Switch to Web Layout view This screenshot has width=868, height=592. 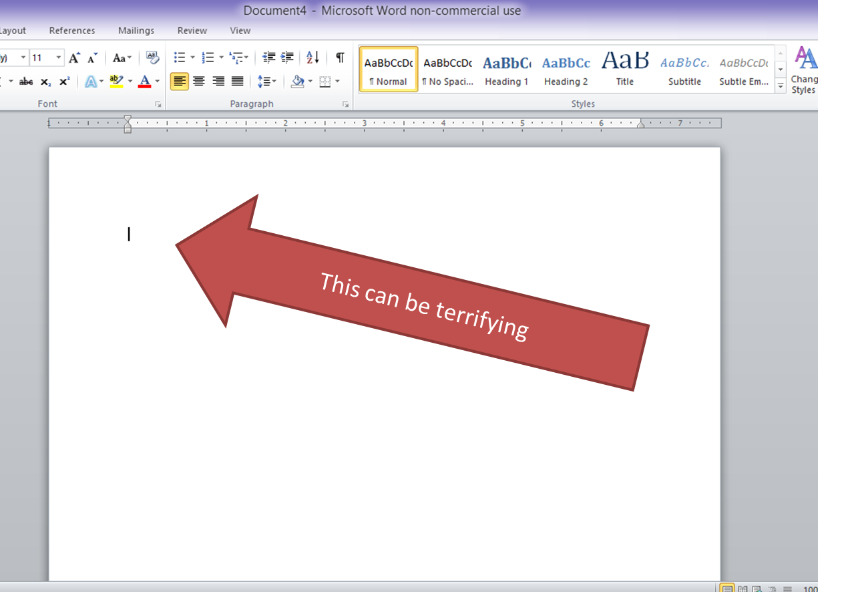[757, 589]
